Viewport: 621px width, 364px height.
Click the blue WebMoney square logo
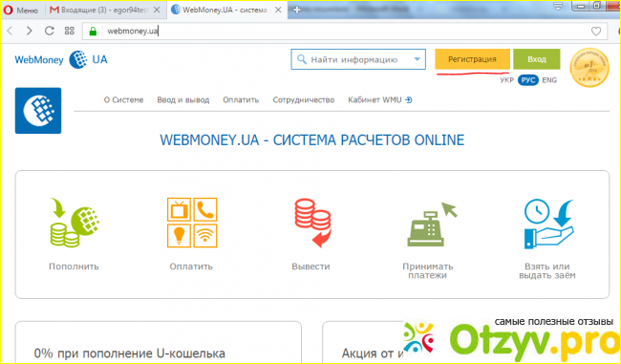(38, 111)
